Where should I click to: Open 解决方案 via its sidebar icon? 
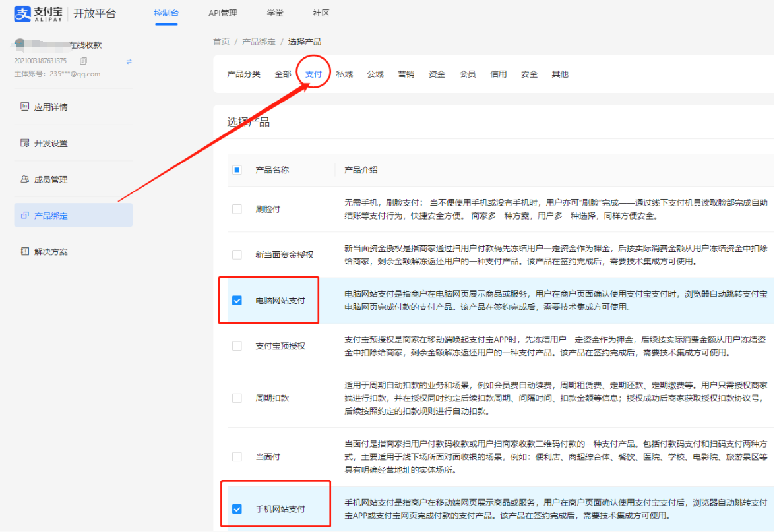coord(24,251)
